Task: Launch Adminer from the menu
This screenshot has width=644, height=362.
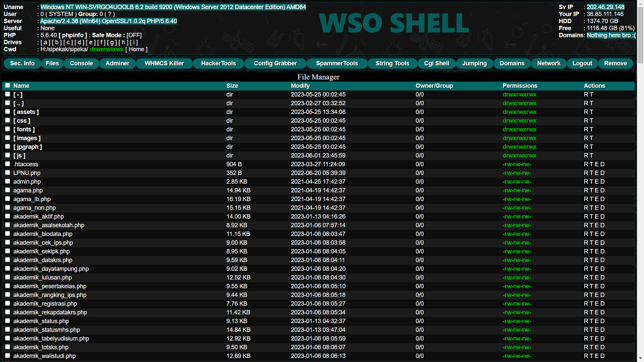Action: (x=117, y=63)
